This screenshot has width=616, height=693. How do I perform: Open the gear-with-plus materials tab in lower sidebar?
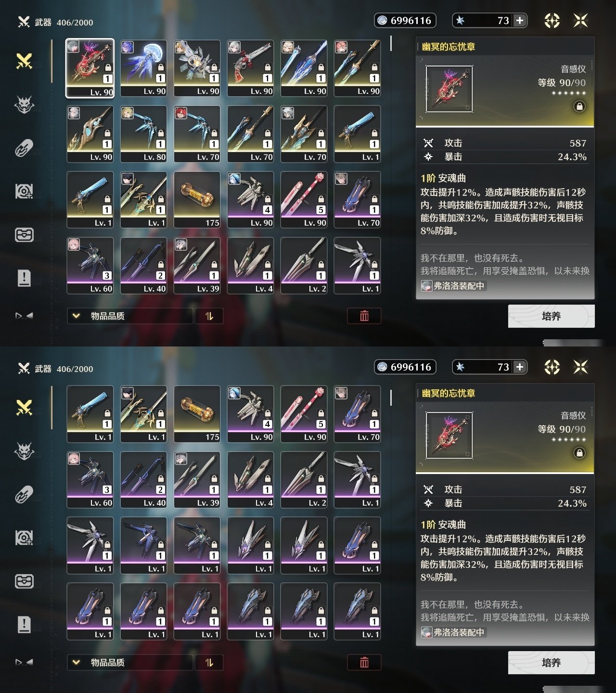(24, 538)
